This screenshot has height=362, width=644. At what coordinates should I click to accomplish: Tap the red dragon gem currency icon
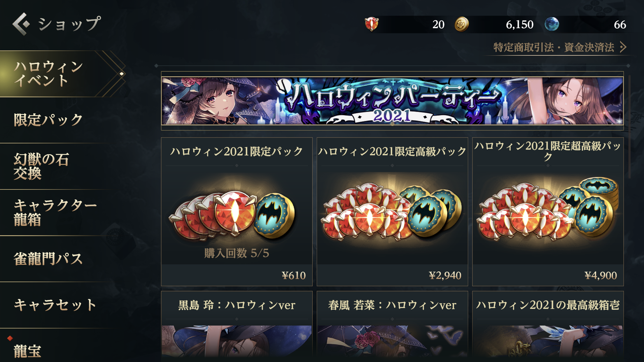371,24
